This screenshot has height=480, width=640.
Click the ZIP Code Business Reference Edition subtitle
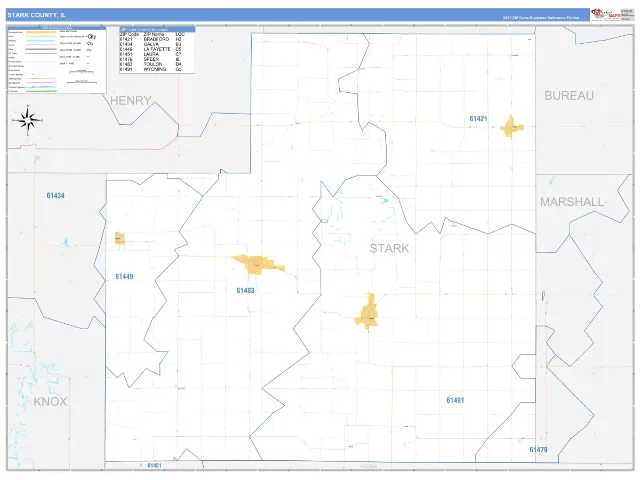coord(541,18)
